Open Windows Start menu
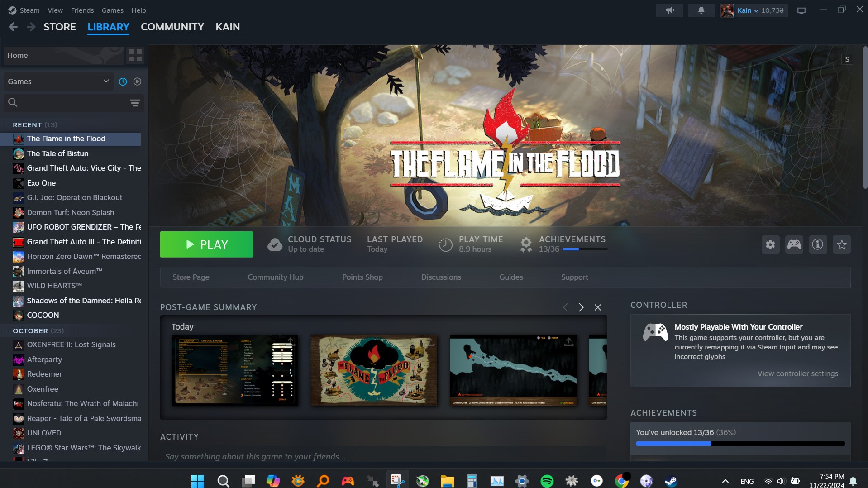 pyautogui.click(x=198, y=481)
